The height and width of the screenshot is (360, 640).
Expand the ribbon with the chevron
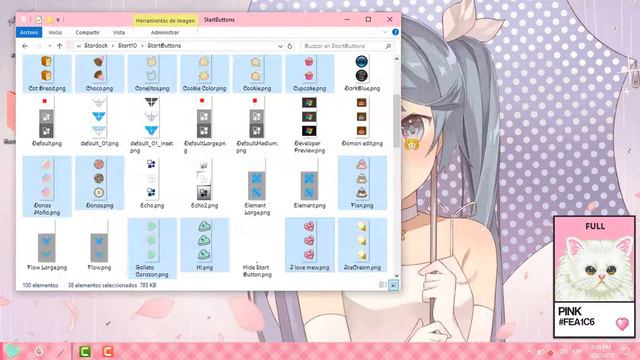tap(384, 32)
